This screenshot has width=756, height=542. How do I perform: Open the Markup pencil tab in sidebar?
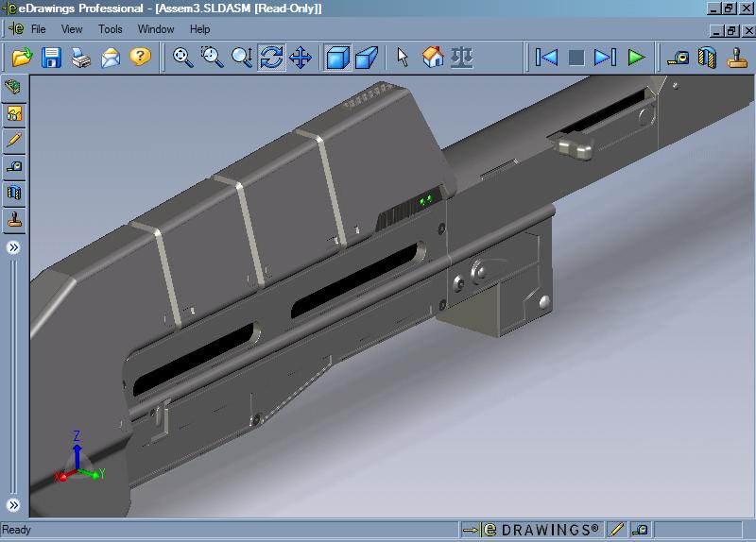(14, 140)
